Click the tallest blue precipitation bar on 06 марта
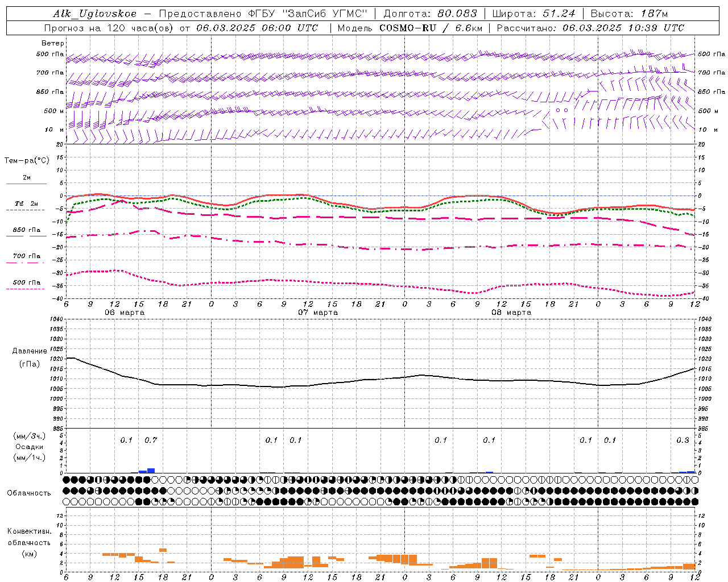This screenshot has height=582, width=728. pos(151,471)
